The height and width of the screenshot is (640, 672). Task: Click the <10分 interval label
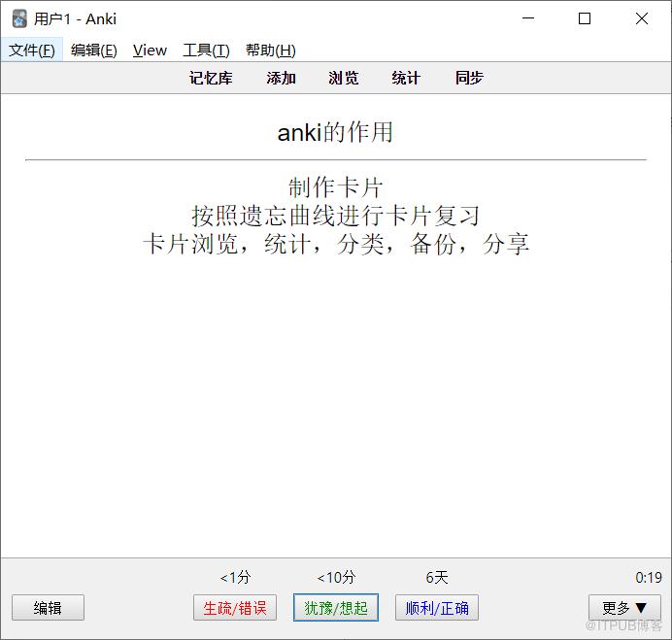[x=336, y=578]
